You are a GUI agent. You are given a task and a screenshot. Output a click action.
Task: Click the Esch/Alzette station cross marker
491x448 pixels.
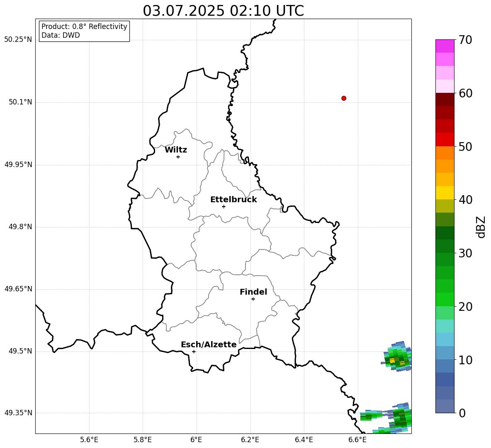coord(194,351)
